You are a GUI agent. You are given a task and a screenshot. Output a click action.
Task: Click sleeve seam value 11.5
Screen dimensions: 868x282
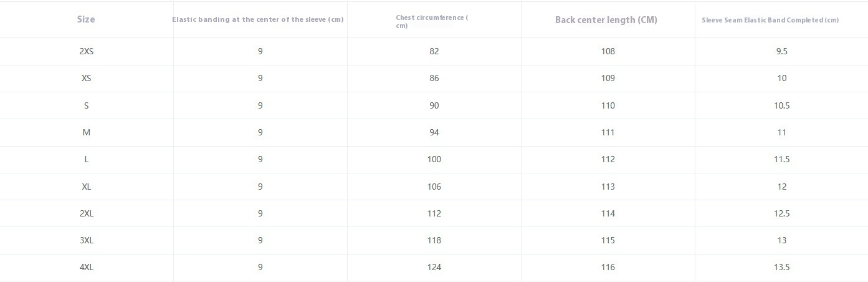click(x=782, y=159)
